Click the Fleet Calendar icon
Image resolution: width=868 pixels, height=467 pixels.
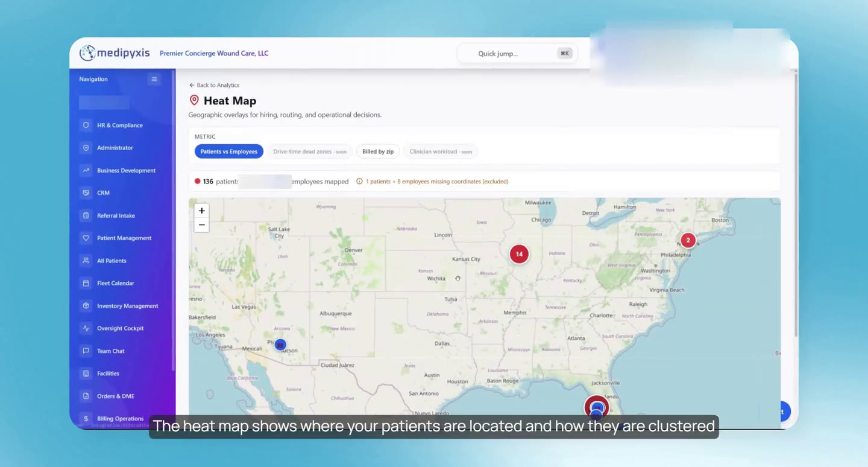[x=86, y=283]
